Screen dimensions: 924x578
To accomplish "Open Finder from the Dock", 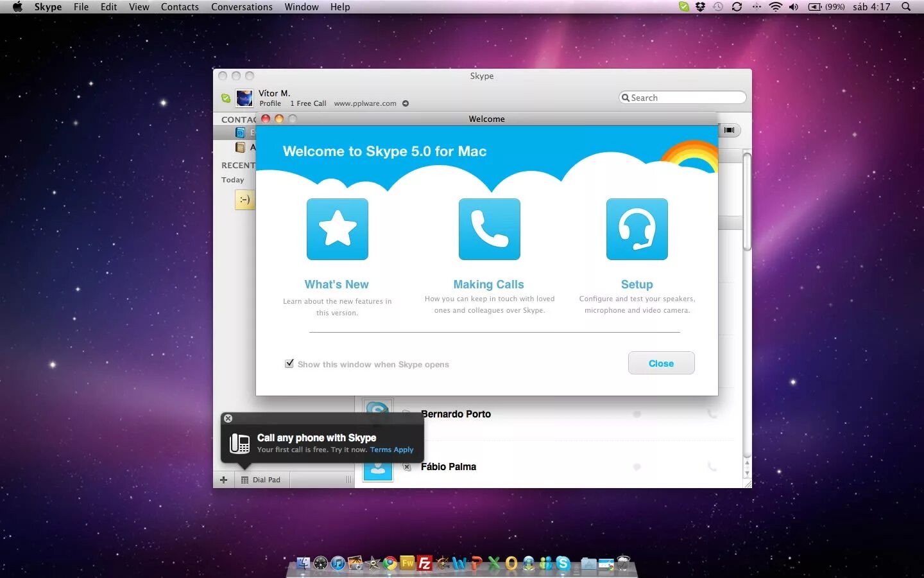I will 303,563.
